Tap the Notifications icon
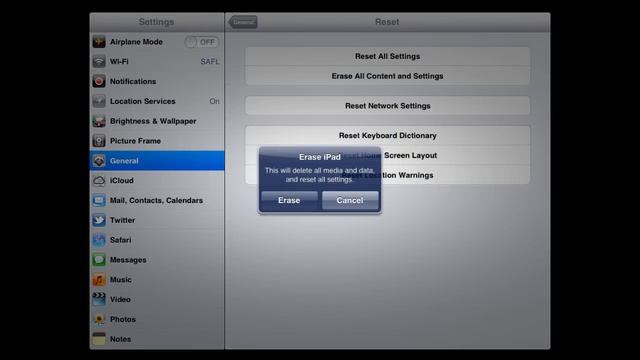The height and width of the screenshot is (360, 640). [99, 81]
